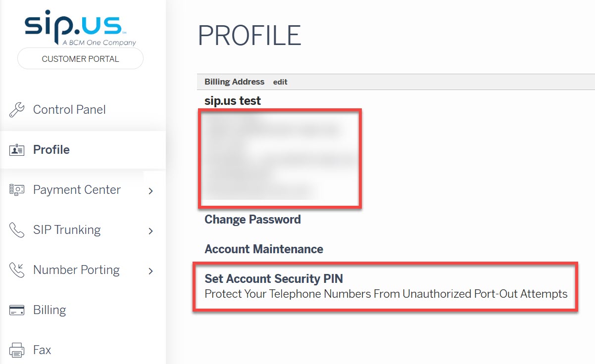Click the Control Panel wrench icon

pyautogui.click(x=17, y=110)
